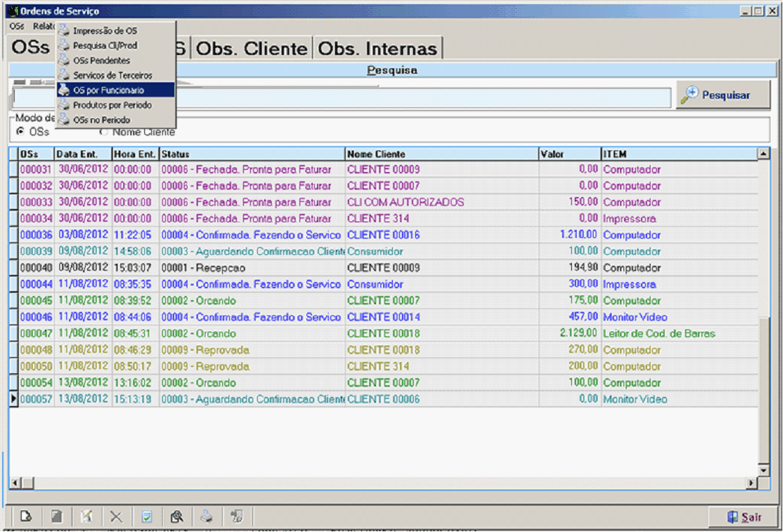Select the Nome Cliente radio button
The height and width of the screenshot is (532, 783).
104,132
